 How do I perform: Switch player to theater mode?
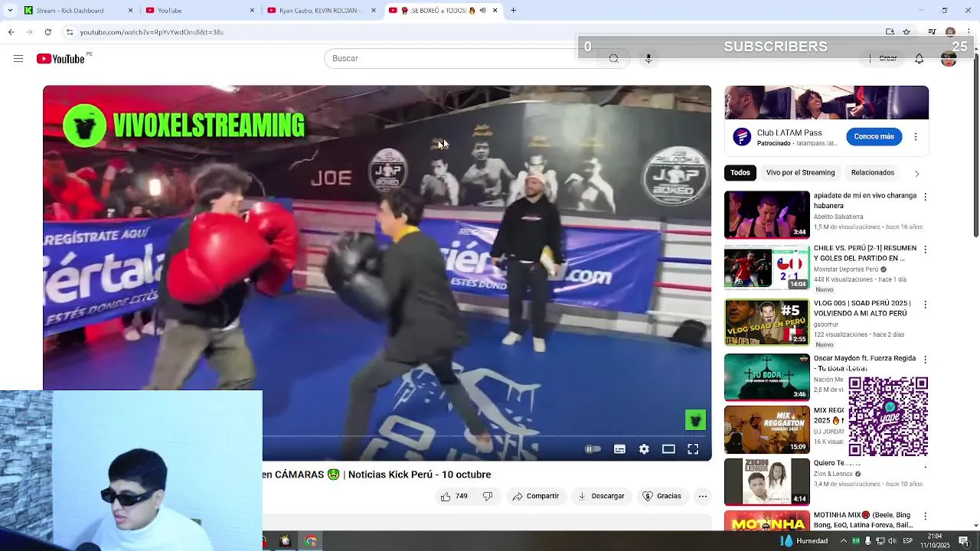coord(668,449)
